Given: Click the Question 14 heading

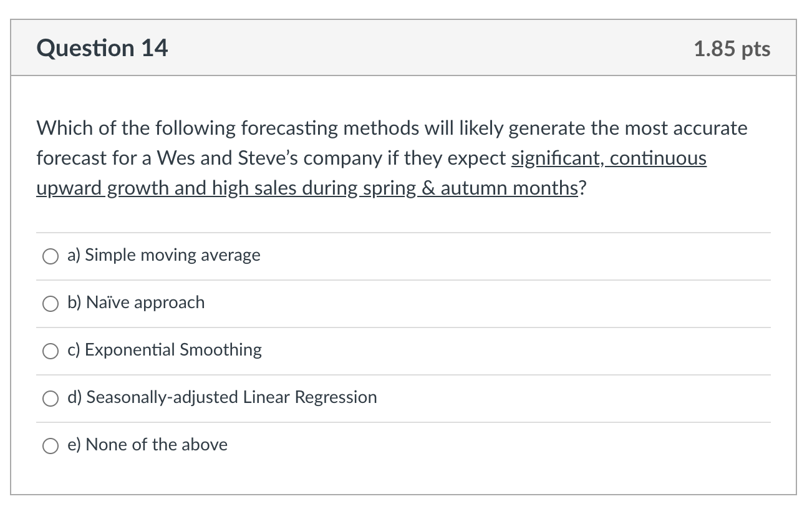Looking at the screenshot, I should (x=102, y=49).
